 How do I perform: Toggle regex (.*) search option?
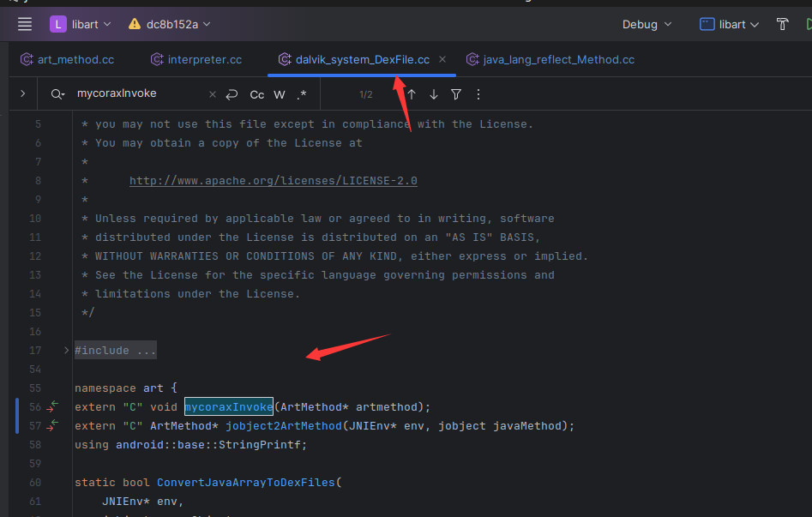click(302, 94)
